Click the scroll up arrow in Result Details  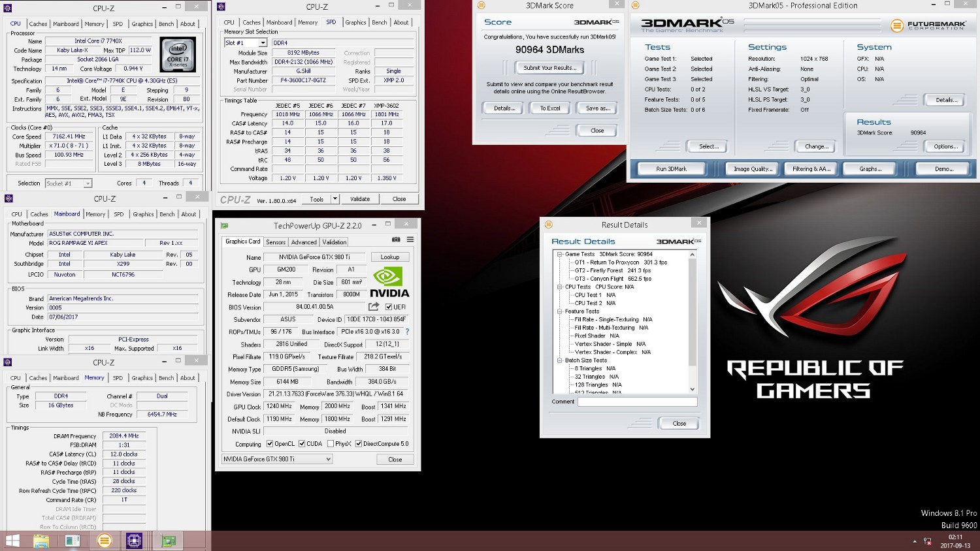[693, 255]
